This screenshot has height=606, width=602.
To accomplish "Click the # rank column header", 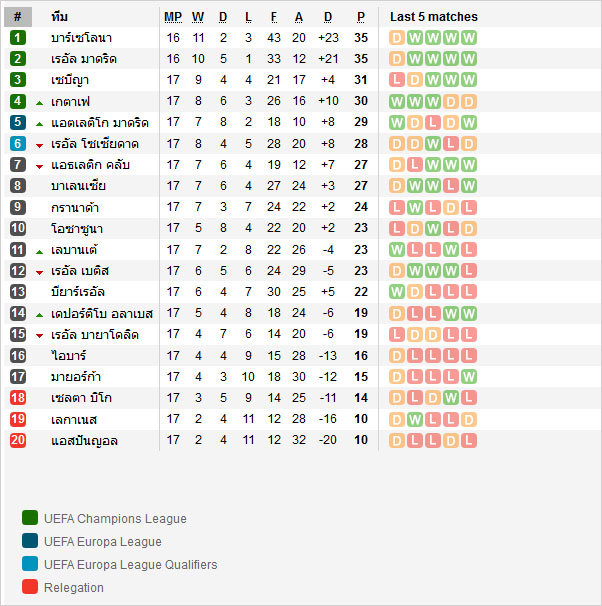I will pyautogui.click(x=18, y=17).
